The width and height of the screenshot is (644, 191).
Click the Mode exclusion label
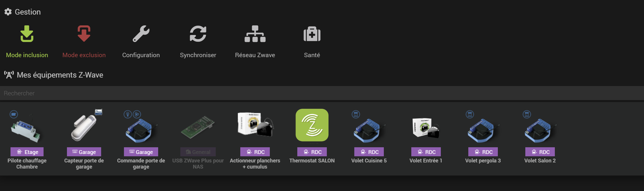coord(84,55)
